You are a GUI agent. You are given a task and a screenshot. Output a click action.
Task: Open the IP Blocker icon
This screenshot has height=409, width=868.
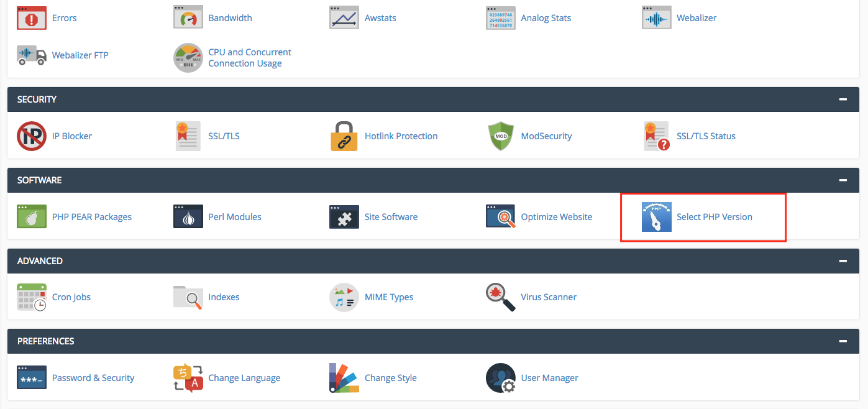[32, 136]
